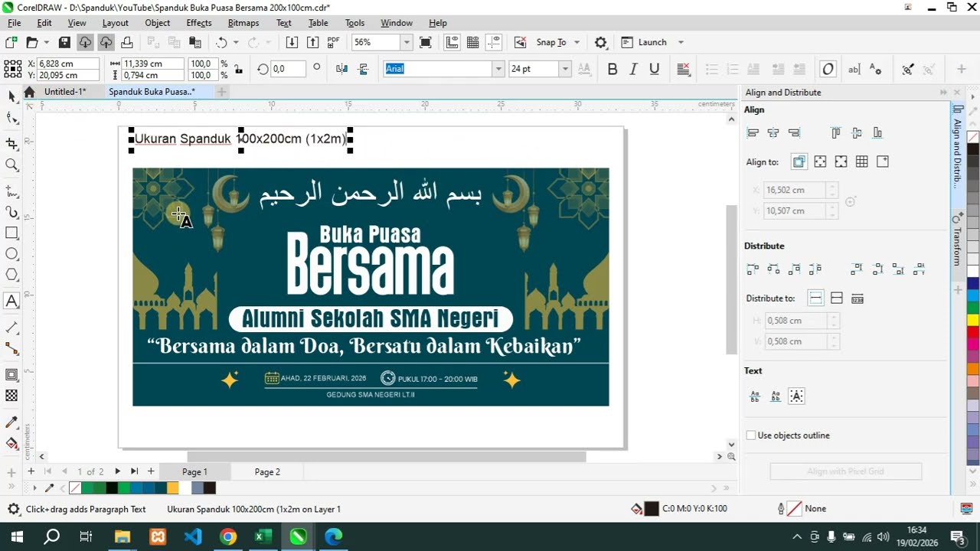
Task: Click the Save icon in toolbar
Action: pos(64,42)
